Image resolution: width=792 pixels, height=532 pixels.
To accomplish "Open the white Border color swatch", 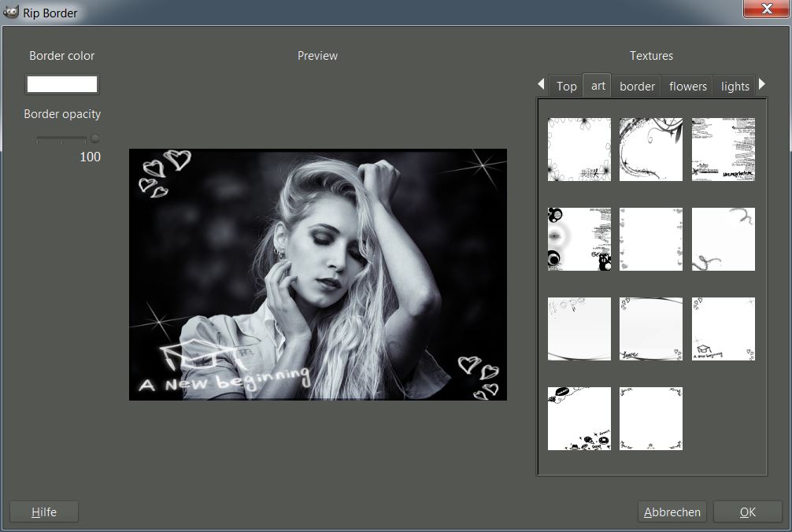I will 61,84.
